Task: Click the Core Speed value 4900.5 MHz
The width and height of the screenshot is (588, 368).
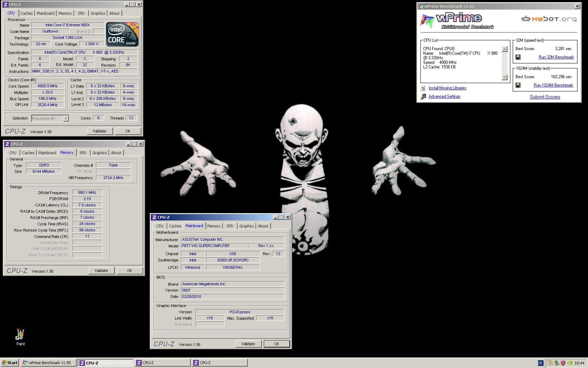Action: tap(47, 86)
